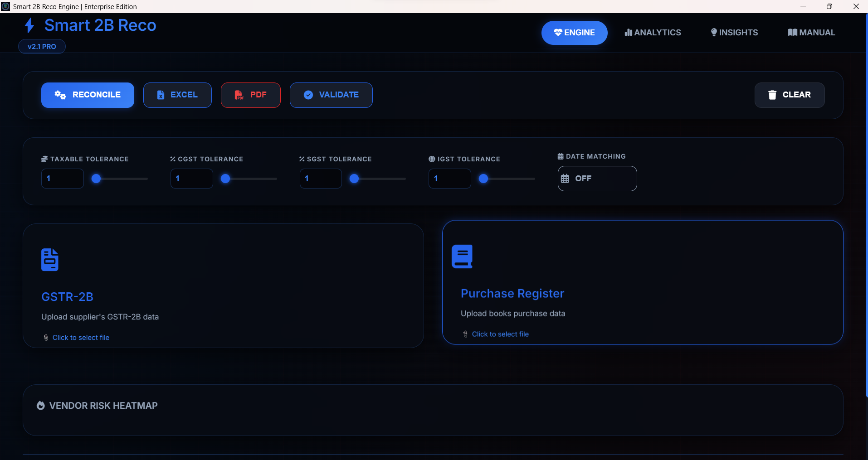Open the Engine tab
868x460 pixels.
(574, 33)
